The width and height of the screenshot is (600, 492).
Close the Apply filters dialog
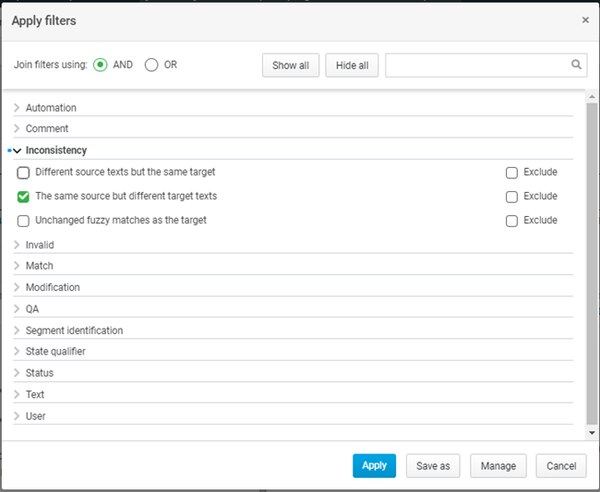tap(585, 19)
